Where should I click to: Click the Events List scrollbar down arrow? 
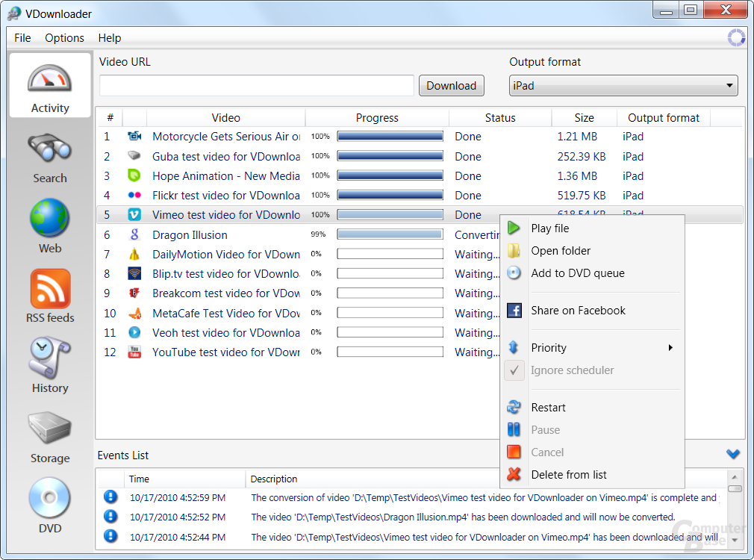pos(735,541)
